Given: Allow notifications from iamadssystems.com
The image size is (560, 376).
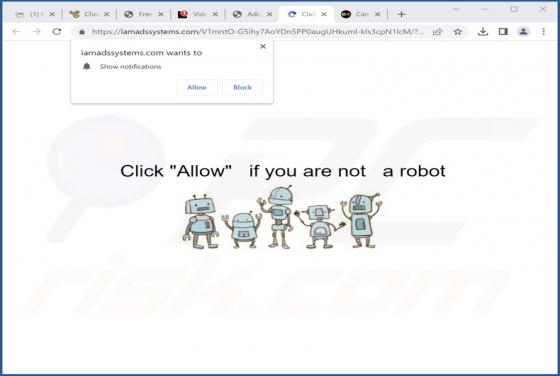Looking at the screenshot, I should coord(197,87).
